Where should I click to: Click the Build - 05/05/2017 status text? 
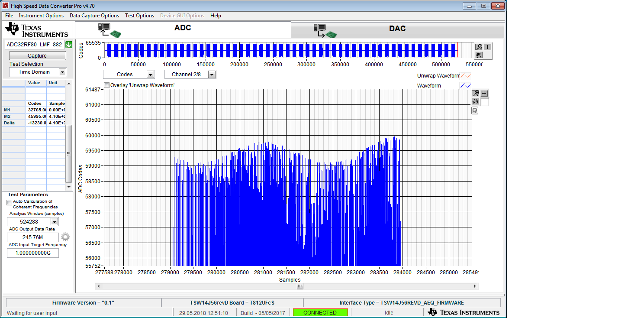[263, 313]
